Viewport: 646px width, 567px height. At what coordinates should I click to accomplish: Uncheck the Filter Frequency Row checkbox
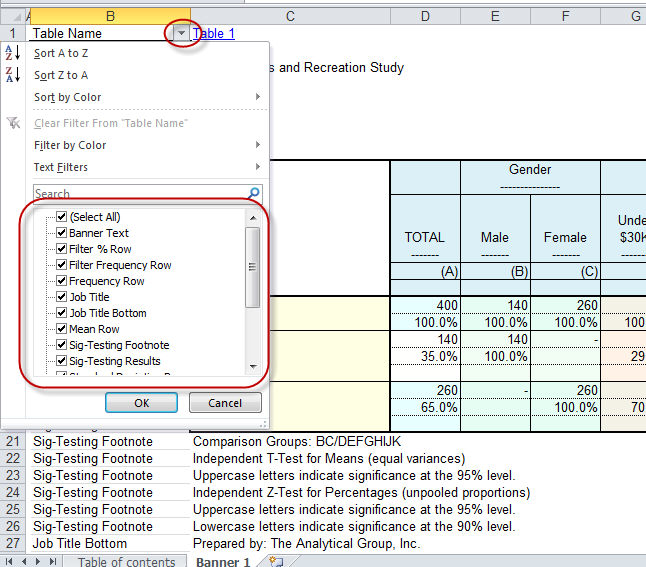tap(61, 265)
